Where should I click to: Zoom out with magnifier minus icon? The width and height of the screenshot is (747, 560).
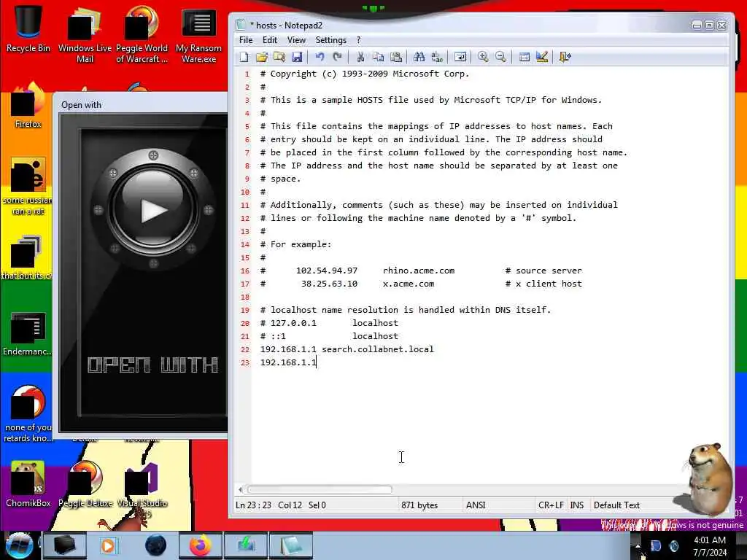tap(500, 57)
